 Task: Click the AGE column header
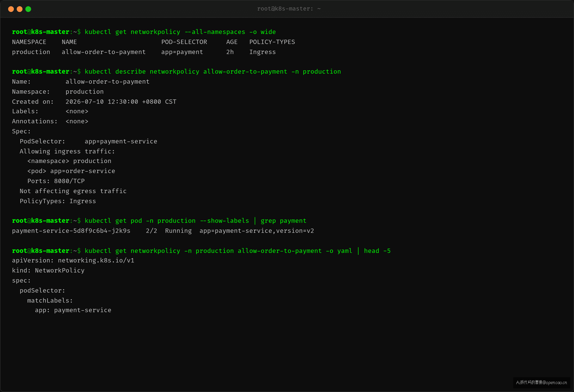[232, 42]
